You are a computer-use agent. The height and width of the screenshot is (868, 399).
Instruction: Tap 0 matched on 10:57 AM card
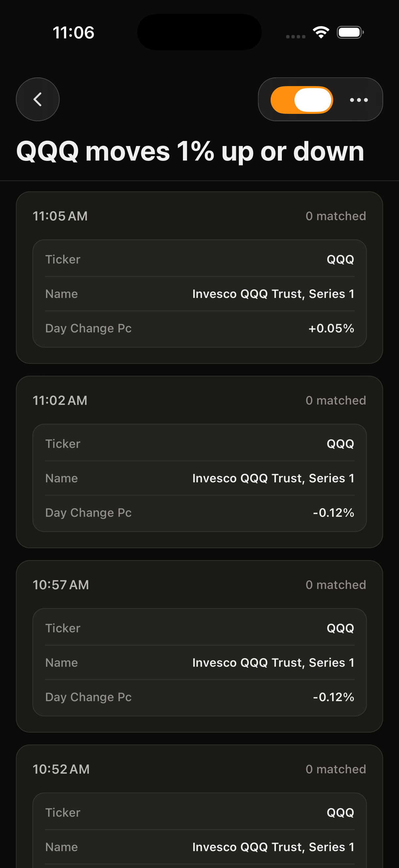[335, 585]
